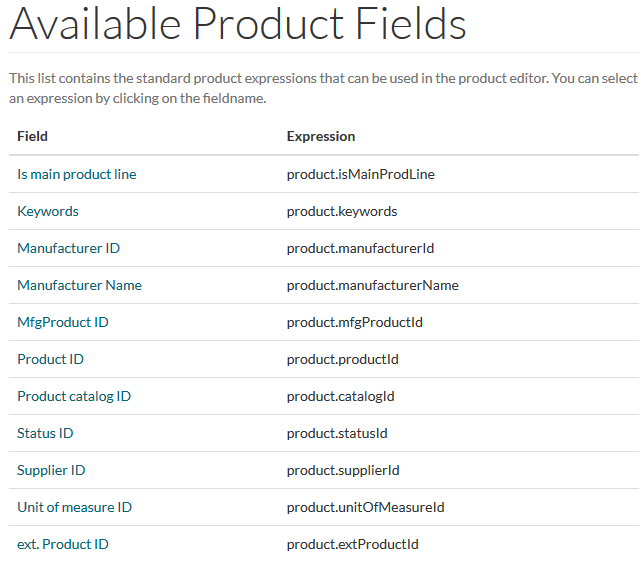Image resolution: width=641 pixels, height=564 pixels.
Task: Click the Expression column header
Action: (x=321, y=137)
